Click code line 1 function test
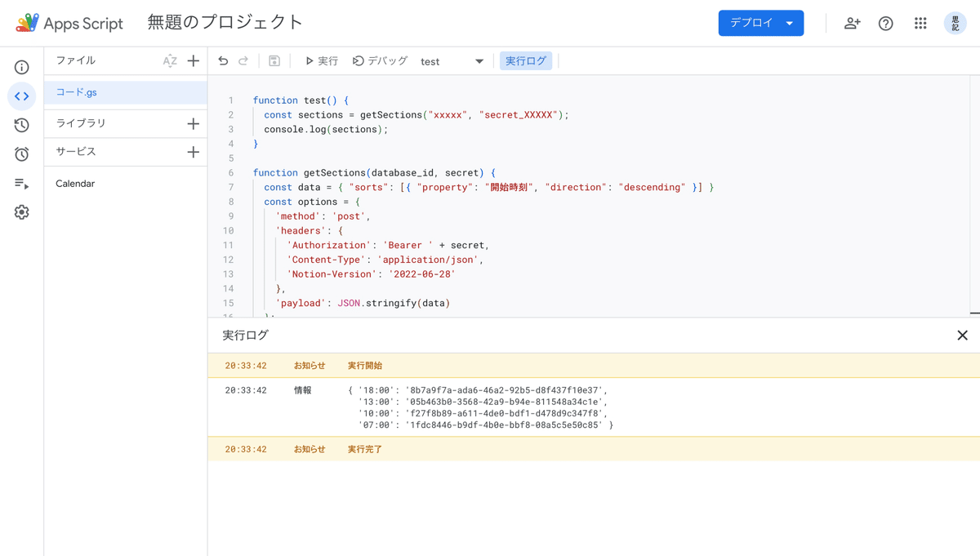Viewport: 980px width, 556px height. pos(301,100)
